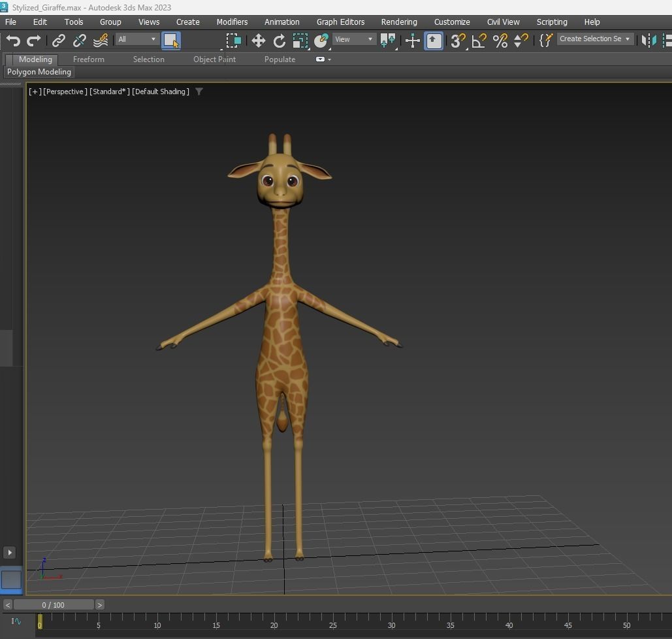Viewport: 672px width, 639px height.
Task: Toggle the 3D Snaps icon
Action: [458, 41]
